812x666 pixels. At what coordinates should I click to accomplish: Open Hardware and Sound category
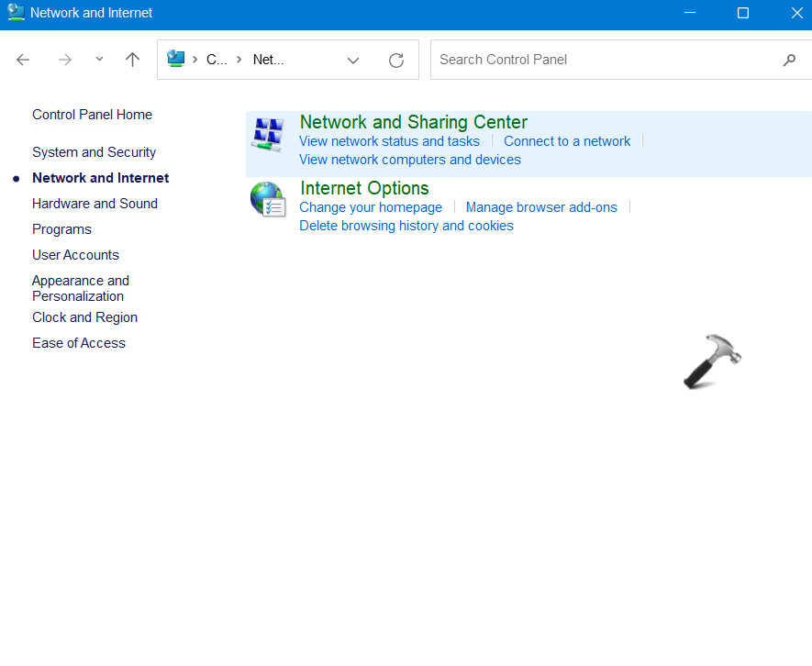pyautogui.click(x=95, y=204)
